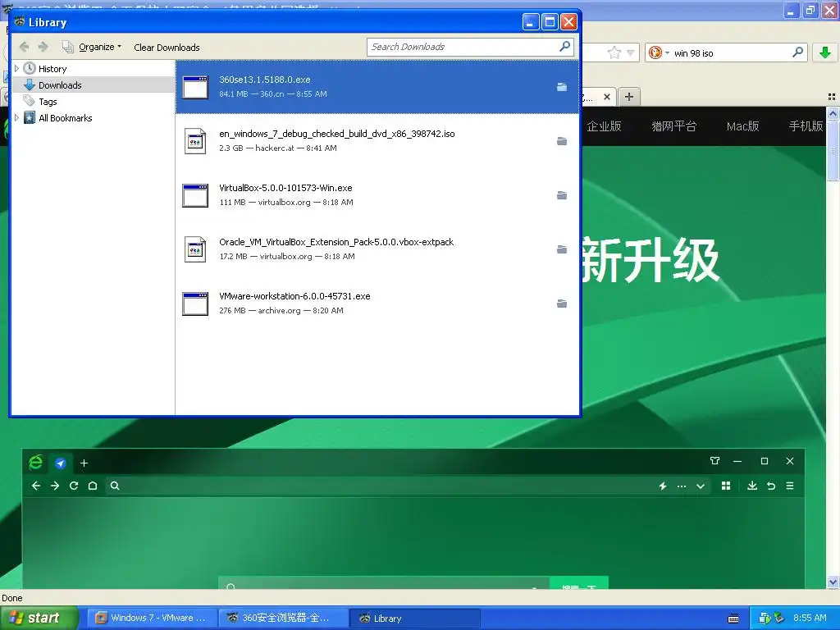
Task: Click the Windows 7 iso file icon
Action: click(195, 141)
